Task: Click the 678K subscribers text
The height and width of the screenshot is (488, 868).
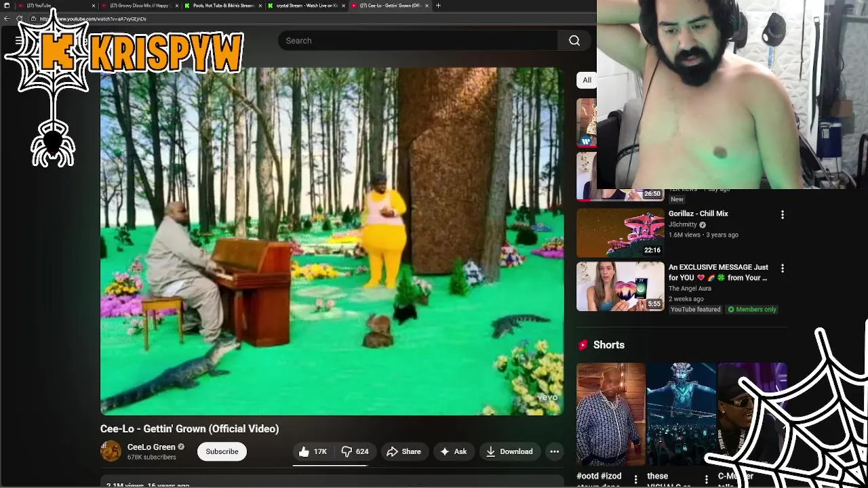Action: (x=152, y=457)
